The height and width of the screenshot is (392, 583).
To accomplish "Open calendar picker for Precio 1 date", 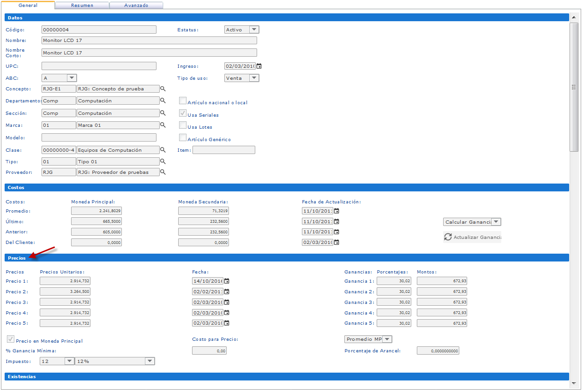I will [x=227, y=281].
